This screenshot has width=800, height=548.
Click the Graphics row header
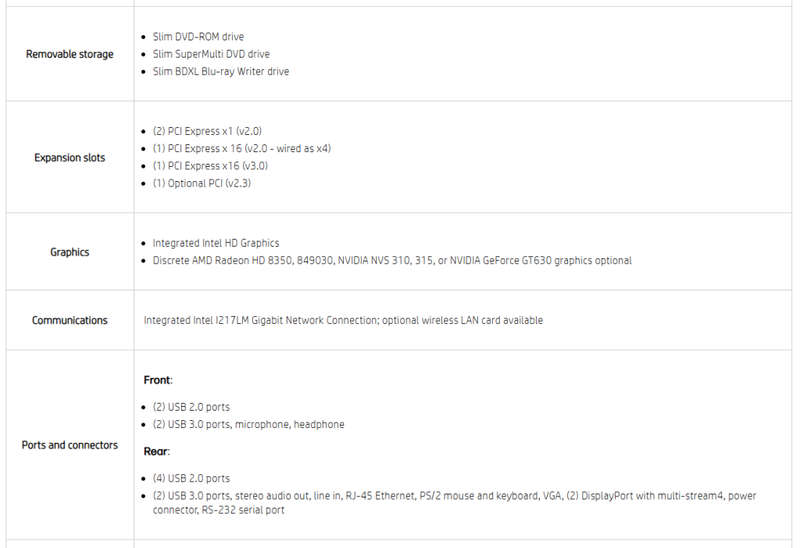coord(70,252)
